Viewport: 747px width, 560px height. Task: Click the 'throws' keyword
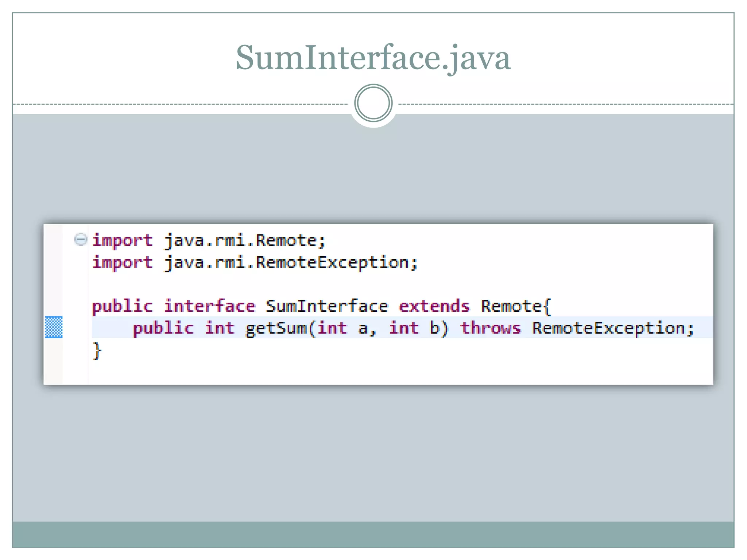pos(491,328)
